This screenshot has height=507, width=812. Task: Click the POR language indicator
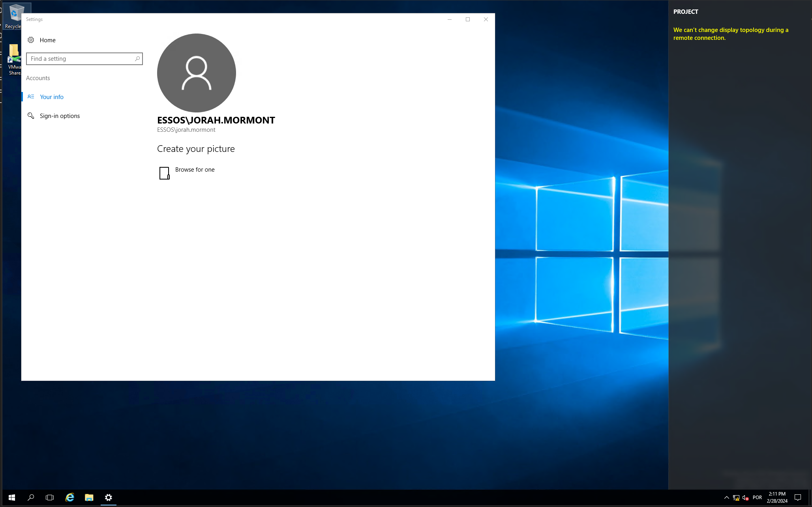pos(757,498)
